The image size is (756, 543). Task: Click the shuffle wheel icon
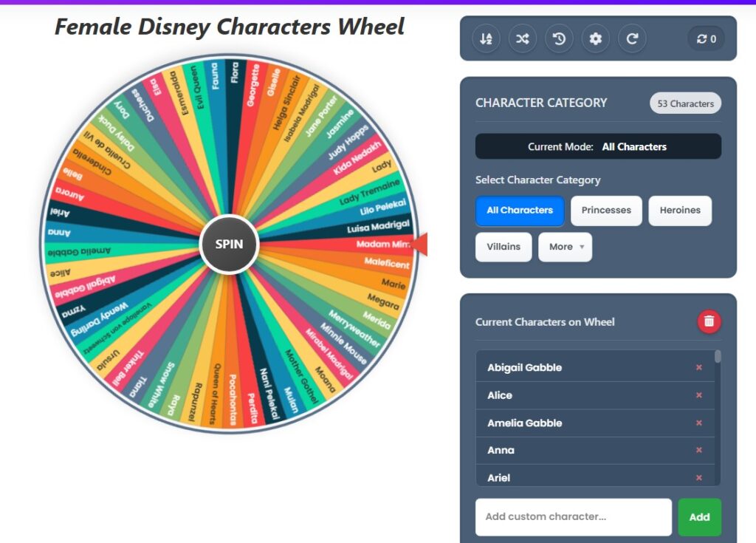pyautogui.click(x=523, y=38)
